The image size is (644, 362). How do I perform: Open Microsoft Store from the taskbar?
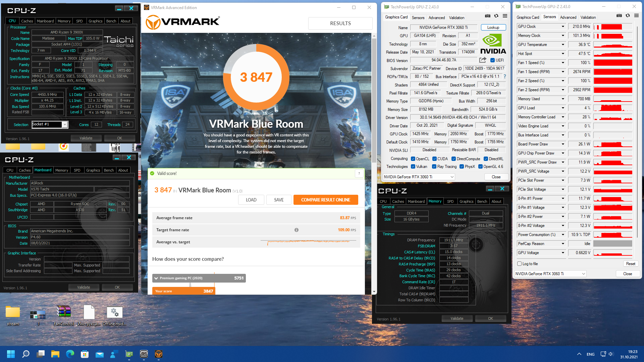[85, 354]
